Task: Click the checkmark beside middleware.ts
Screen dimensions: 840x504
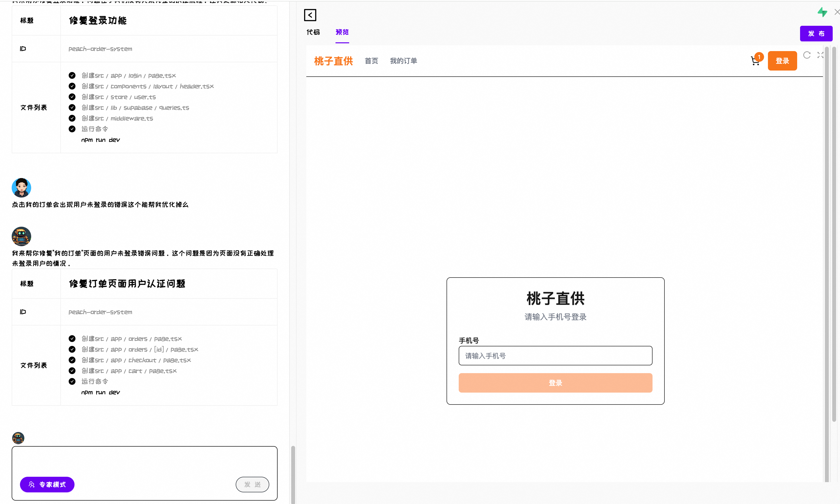Action: 72,118
